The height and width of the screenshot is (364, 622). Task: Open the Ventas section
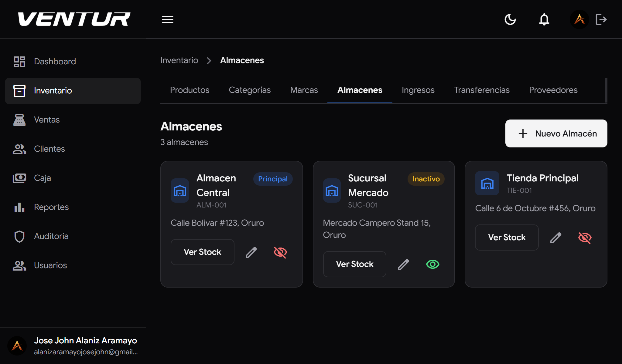(x=47, y=120)
